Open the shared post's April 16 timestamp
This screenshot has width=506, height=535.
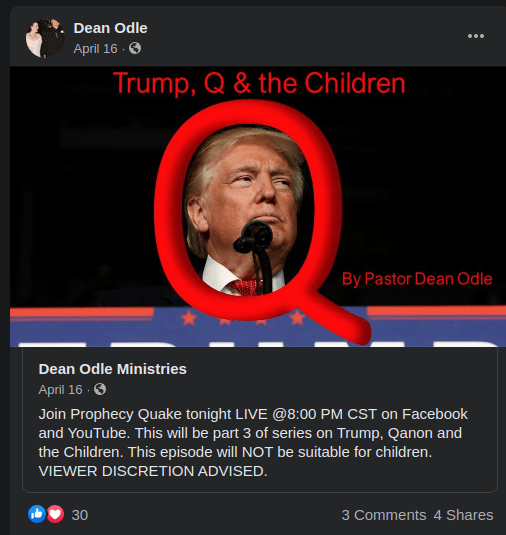(x=60, y=389)
